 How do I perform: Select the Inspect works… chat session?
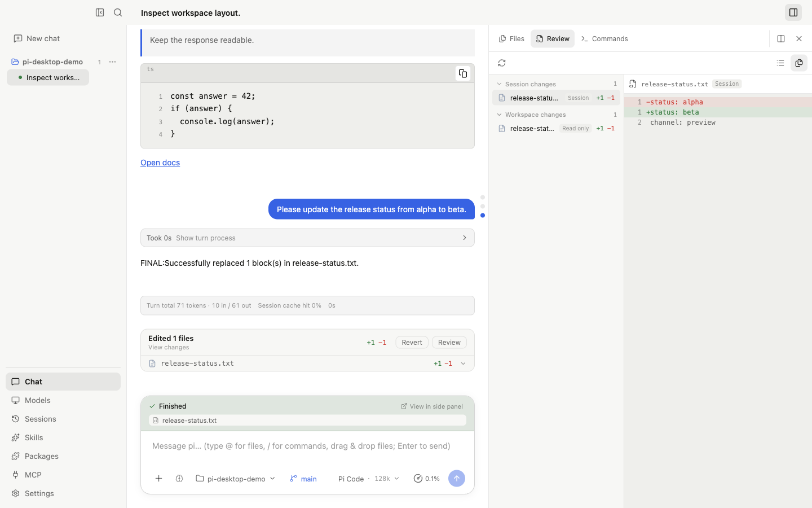click(x=48, y=77)
